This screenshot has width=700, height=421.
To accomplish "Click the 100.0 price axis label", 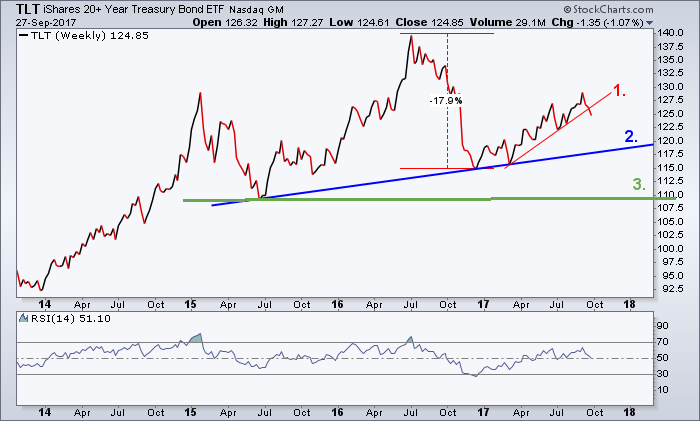I will point(670,249).
